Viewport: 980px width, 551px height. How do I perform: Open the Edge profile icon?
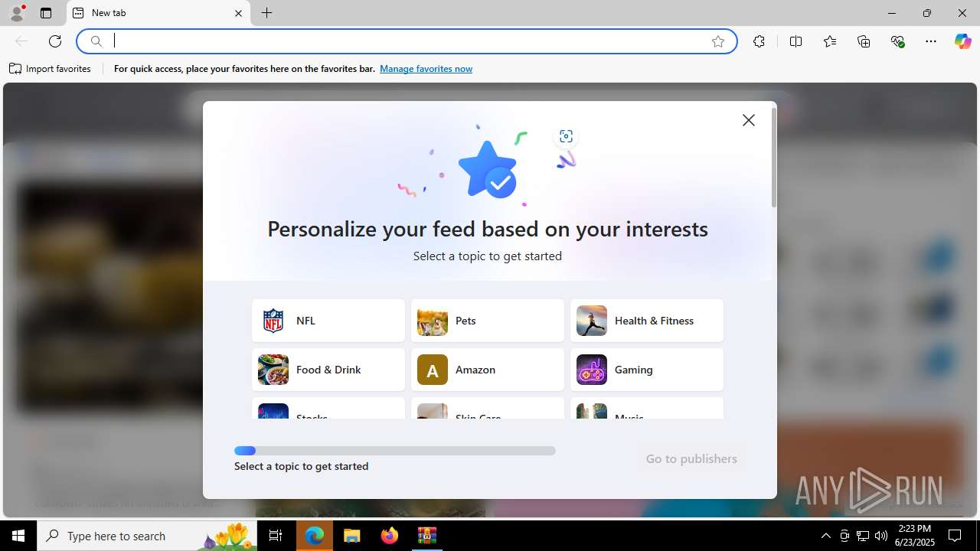point(17,13)
